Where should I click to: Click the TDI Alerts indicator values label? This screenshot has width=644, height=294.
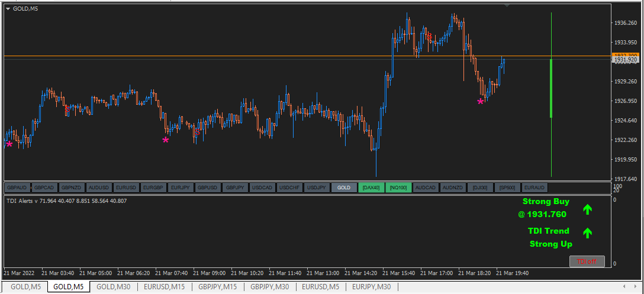(x=67, y=201)
